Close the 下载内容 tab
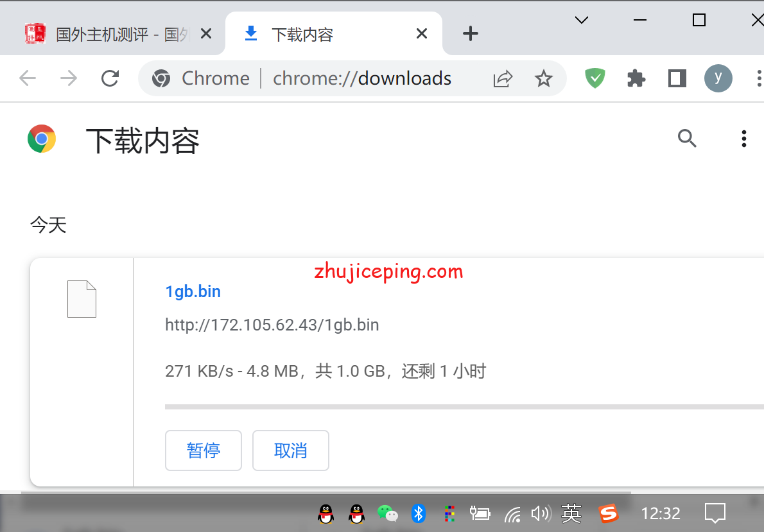Screen dimensions: 764x532 [x=422, y=33]
